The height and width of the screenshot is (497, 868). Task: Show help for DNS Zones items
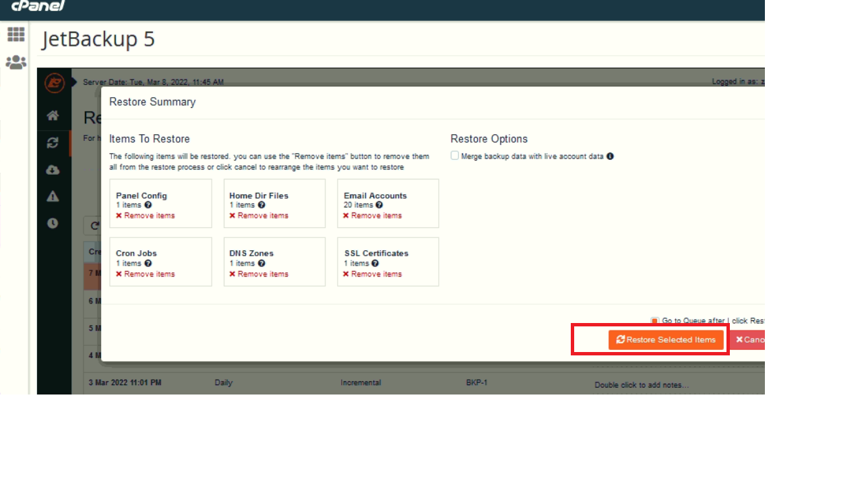point(261,264)
